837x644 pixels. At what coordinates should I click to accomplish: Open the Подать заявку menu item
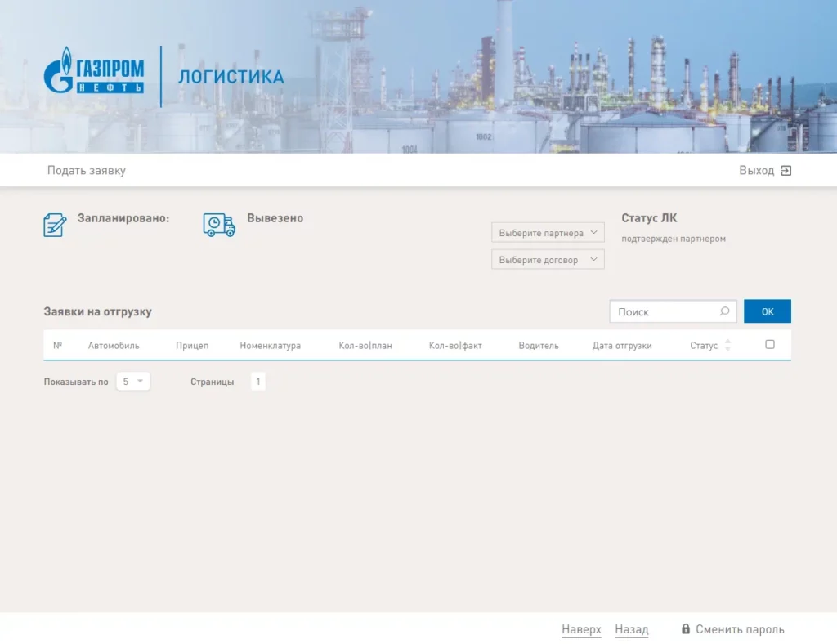click(87, 170)
